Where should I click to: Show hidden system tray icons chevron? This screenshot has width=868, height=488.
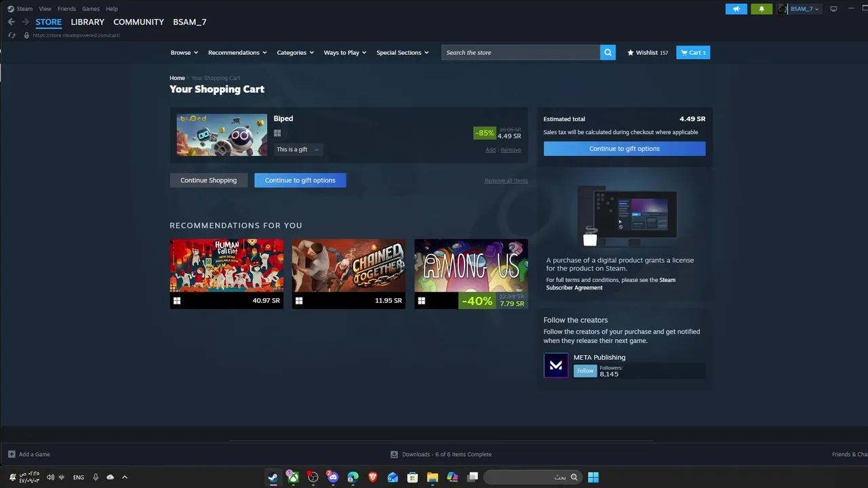coord(124,477)
